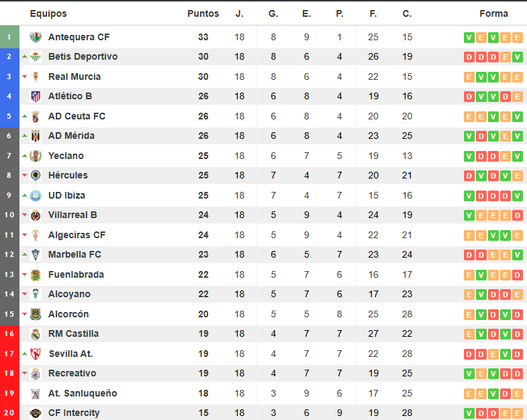Click the AD Mérida crest icon
The image size is (527, 420).
(x=36, y=136)
